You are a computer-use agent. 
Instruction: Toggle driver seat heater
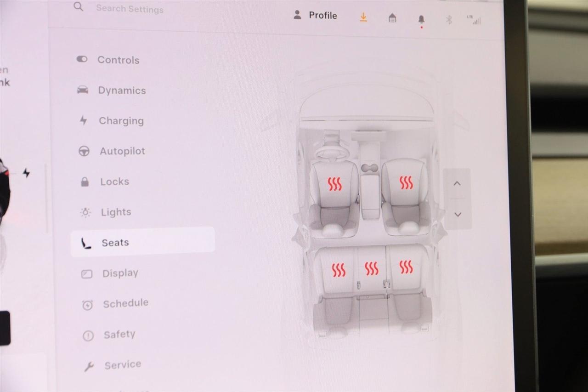click(x=334, y=184)
